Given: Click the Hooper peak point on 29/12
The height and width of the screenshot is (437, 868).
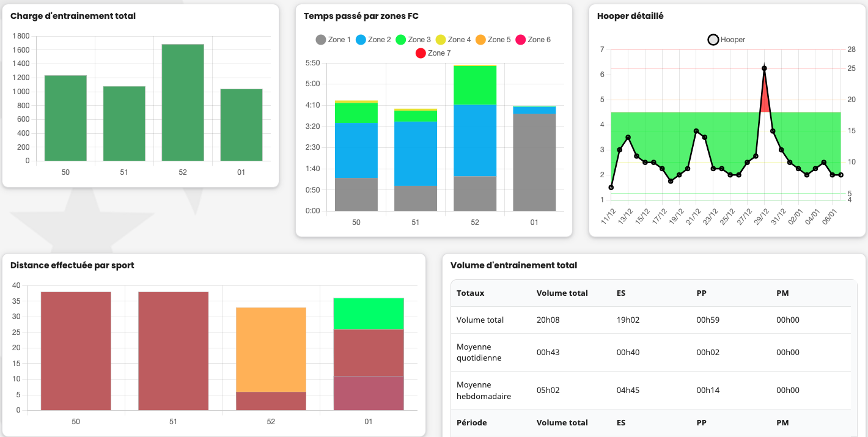Looking at the screenshot, I should coord(764,68).
